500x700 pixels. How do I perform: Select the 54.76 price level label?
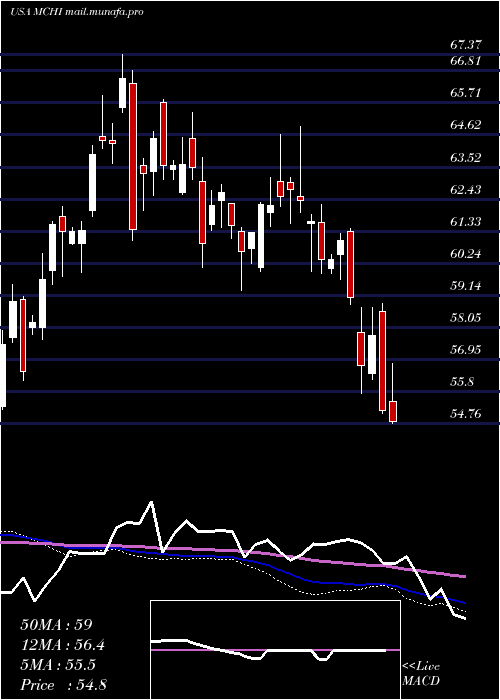466,414
